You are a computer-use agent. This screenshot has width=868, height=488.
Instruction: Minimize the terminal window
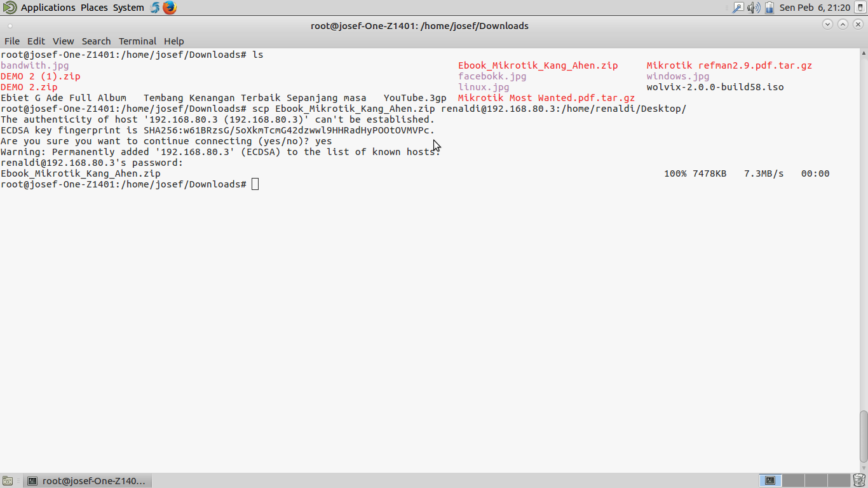pyautogui.click(x=827, y=24)
